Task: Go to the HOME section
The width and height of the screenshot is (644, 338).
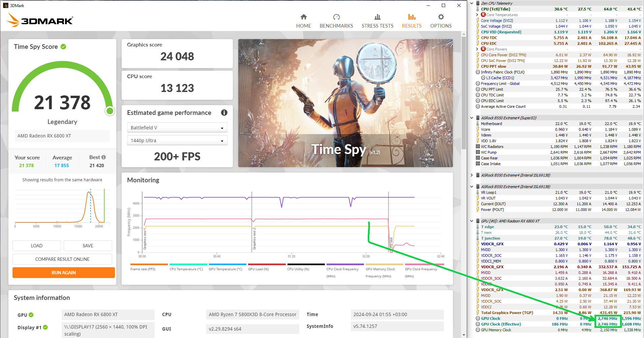Action: [304, 21]
